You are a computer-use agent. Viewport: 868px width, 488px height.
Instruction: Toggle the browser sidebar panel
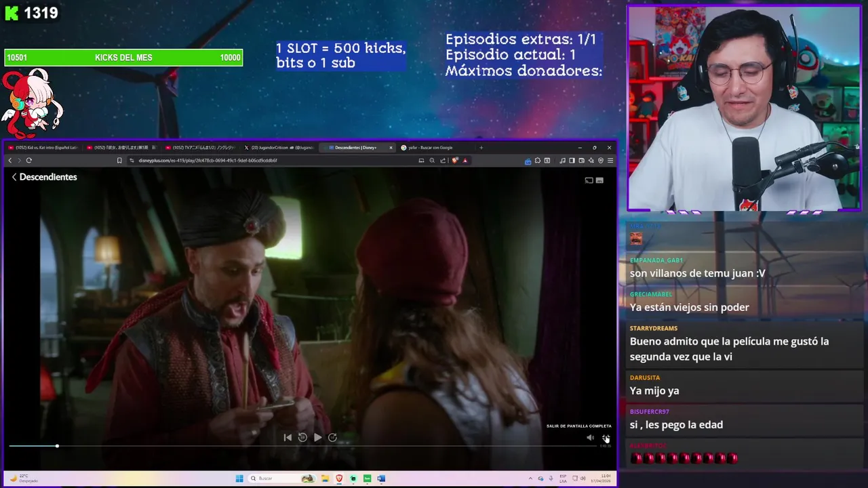pyautogui.click(x=572, y=161)
